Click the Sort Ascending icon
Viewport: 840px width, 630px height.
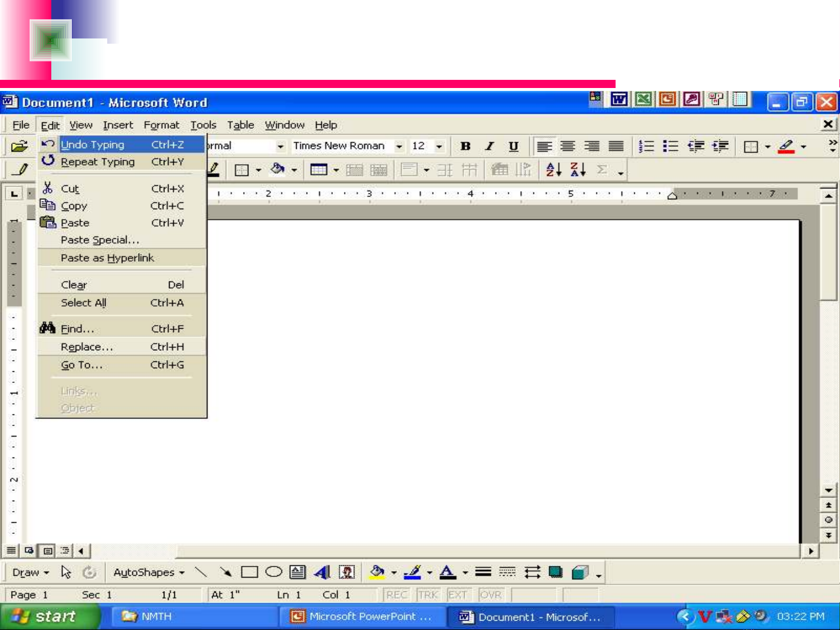[x=553, y=170]
